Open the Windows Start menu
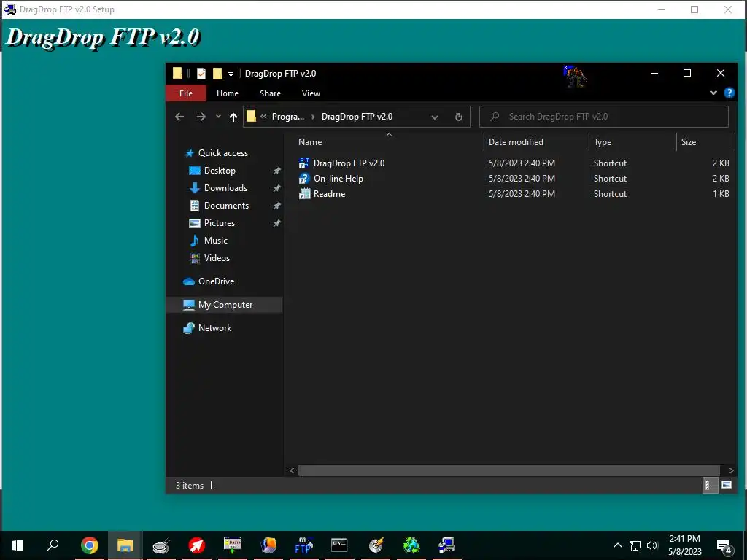 18,545
